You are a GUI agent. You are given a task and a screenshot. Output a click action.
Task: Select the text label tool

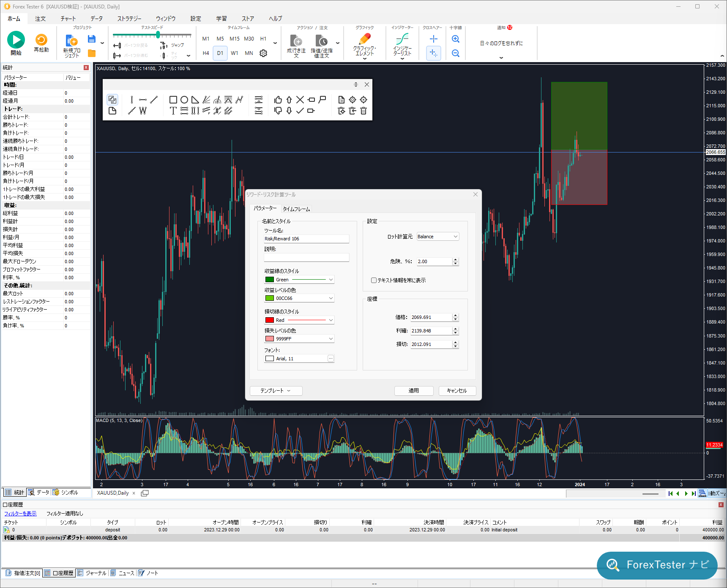[x=173, y=111]
